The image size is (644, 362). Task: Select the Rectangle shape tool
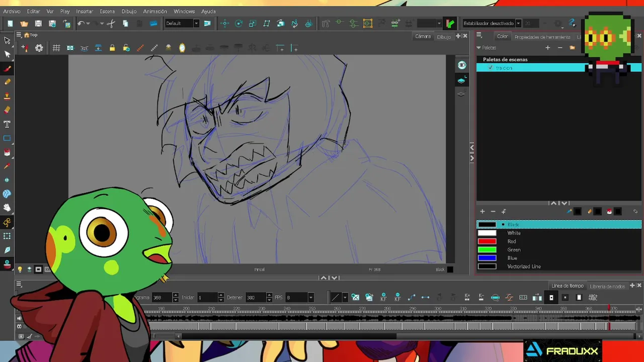[7, 138]
